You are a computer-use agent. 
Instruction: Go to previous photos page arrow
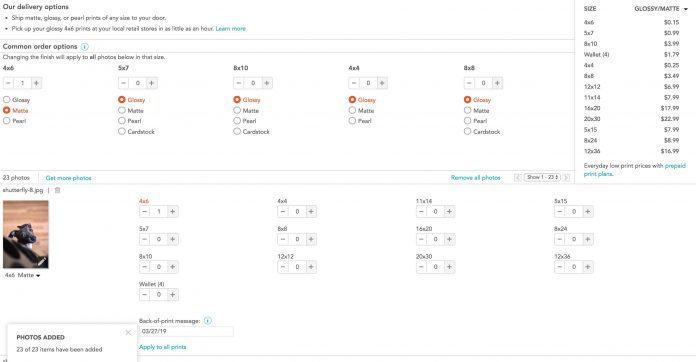click(518, 177)
